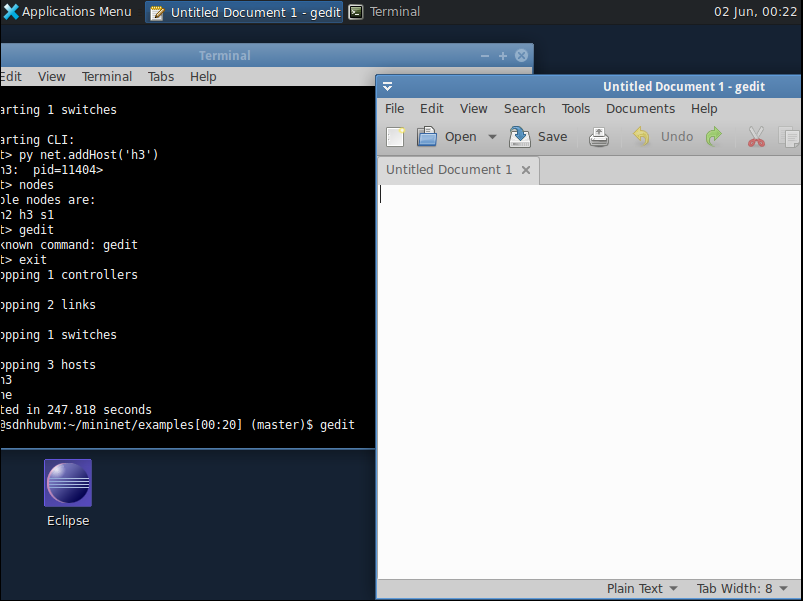Click inside the gedit text editing area
Screen dimensions: 803x601
(589, 381)
